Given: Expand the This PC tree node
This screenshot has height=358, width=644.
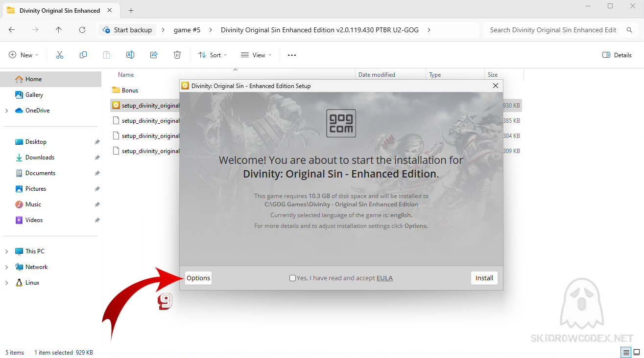Looking at the screenshot, I should coord(7,251).
